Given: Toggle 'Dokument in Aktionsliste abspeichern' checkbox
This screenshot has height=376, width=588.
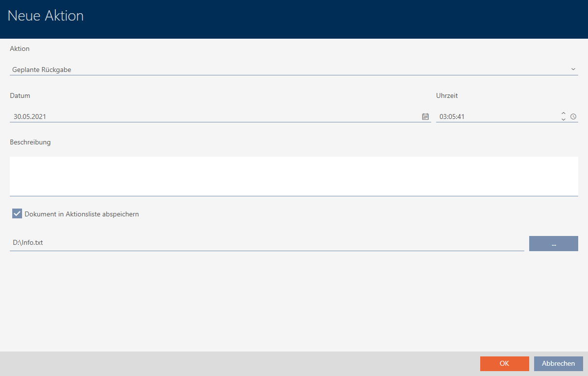Looking at the screenshot, I should pyautogui.click(x=17, y=214).
